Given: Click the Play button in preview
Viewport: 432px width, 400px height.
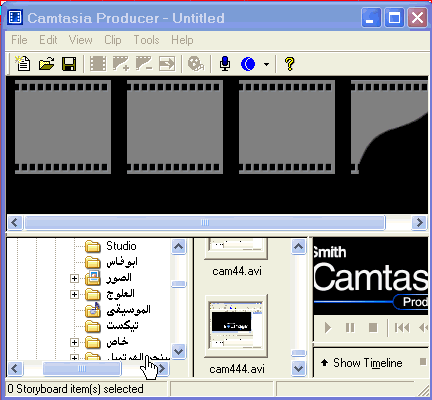Looking at the screenshot, I should [328, 328].
